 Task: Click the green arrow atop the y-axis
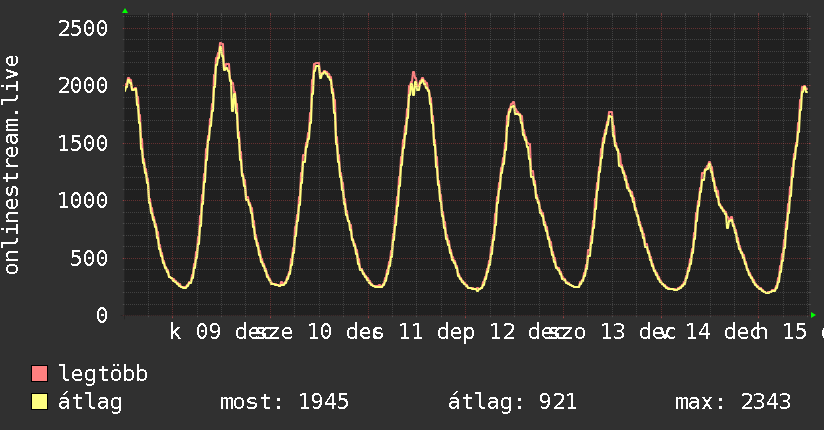tap(125, 11)
